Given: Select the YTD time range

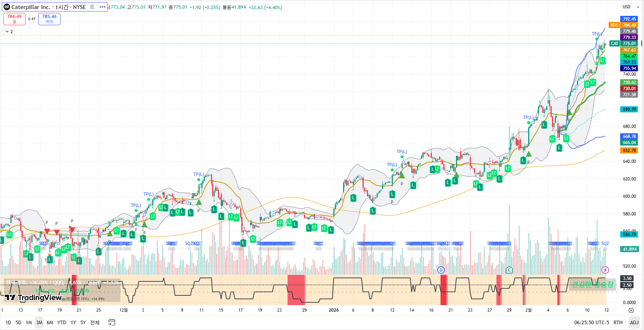Looking at the screenshot, I should 62,322.
